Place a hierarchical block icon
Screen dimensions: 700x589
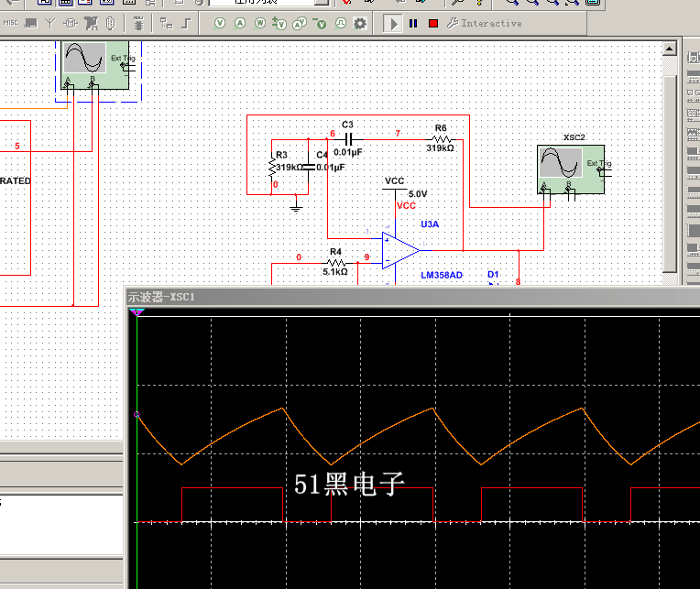167,23
